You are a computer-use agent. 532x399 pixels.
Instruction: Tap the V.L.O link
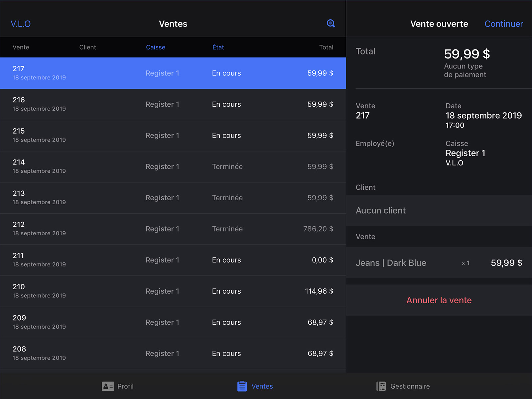click(21, 24)
